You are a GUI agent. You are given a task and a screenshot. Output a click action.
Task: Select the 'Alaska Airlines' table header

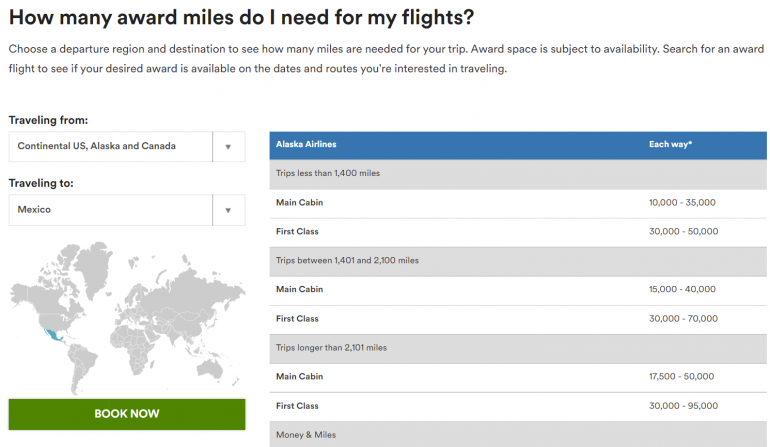coord(306,145)
